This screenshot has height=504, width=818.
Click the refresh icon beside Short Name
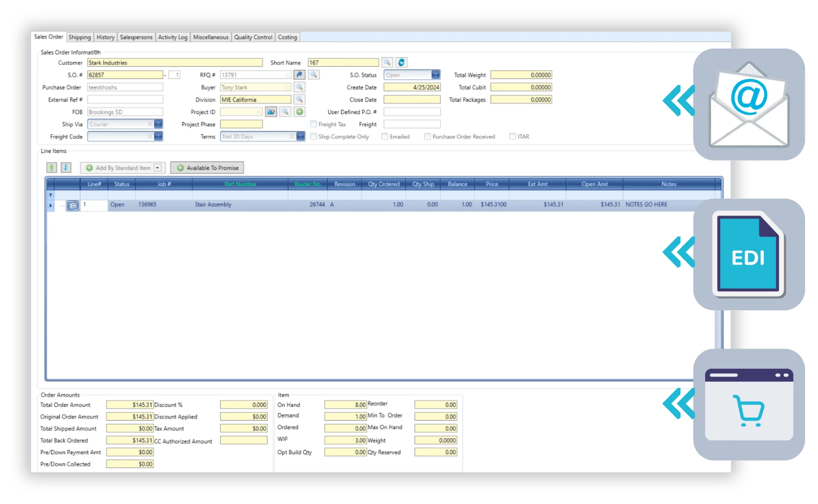(401, 63)
